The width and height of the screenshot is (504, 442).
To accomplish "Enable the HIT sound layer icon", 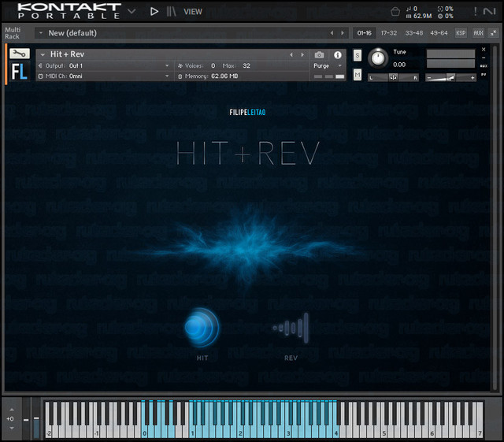I will click(x=202, y=328).
